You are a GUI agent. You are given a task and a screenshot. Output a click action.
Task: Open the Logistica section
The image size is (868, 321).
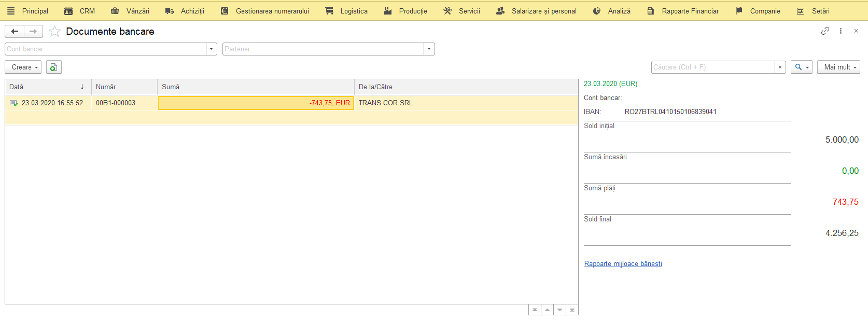pyautogui.click(x=354, y=11)
